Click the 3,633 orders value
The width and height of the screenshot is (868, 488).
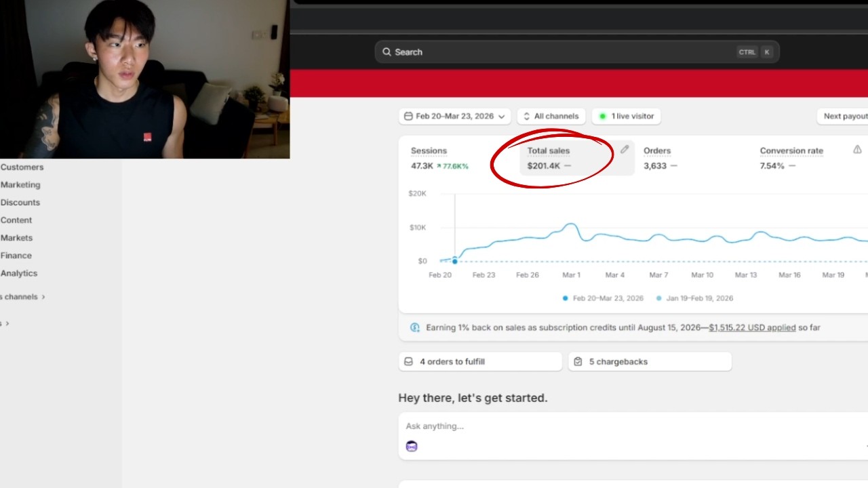655,166
